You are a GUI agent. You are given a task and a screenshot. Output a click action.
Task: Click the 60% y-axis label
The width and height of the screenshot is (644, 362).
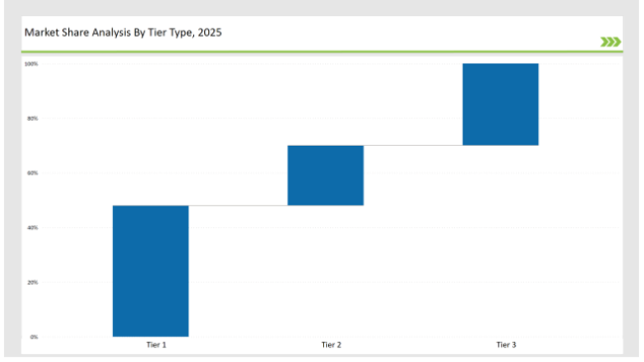click(x=33, y=174)
